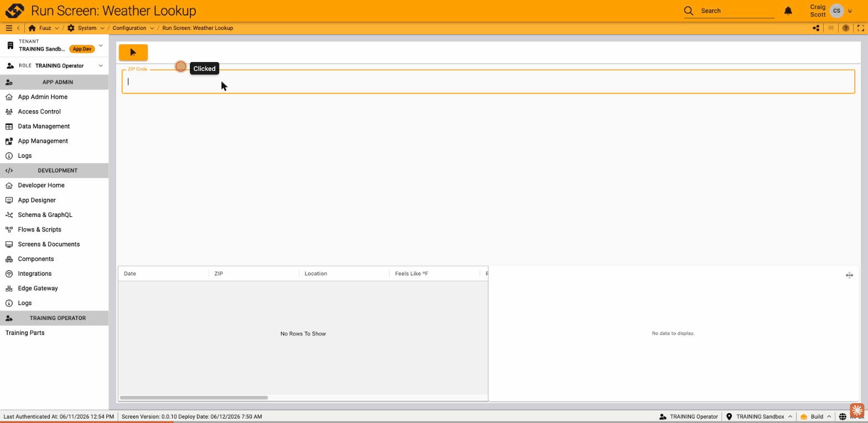Viewport: 868px width, 423px height.
Task: Click the share icon in breadcrumb bar
Action: click(816, 28)
